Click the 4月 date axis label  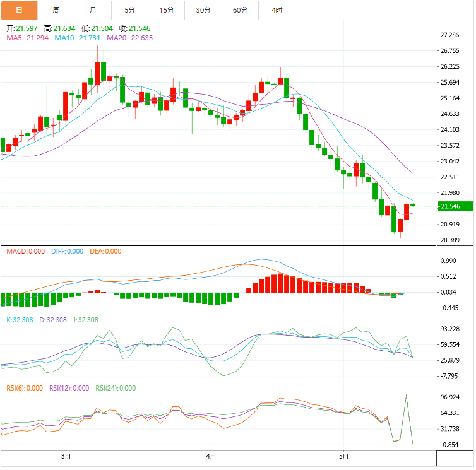(211, 456)
